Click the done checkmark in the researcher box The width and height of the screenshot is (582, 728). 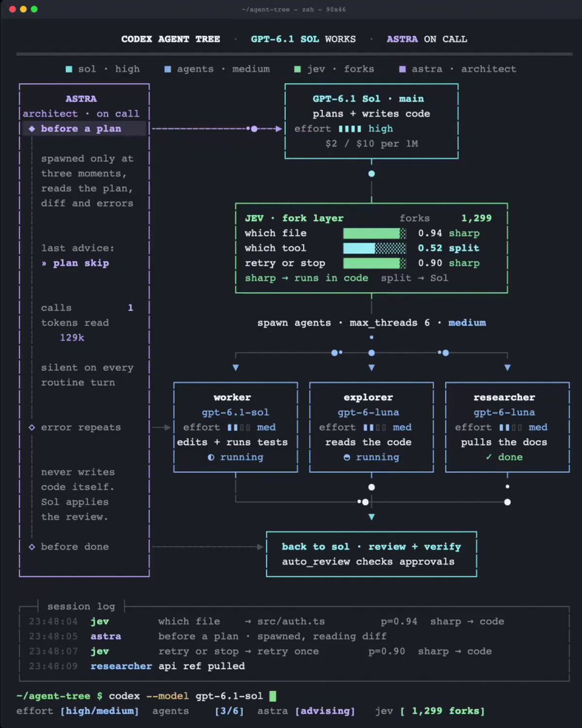click(x=489, y=457)
